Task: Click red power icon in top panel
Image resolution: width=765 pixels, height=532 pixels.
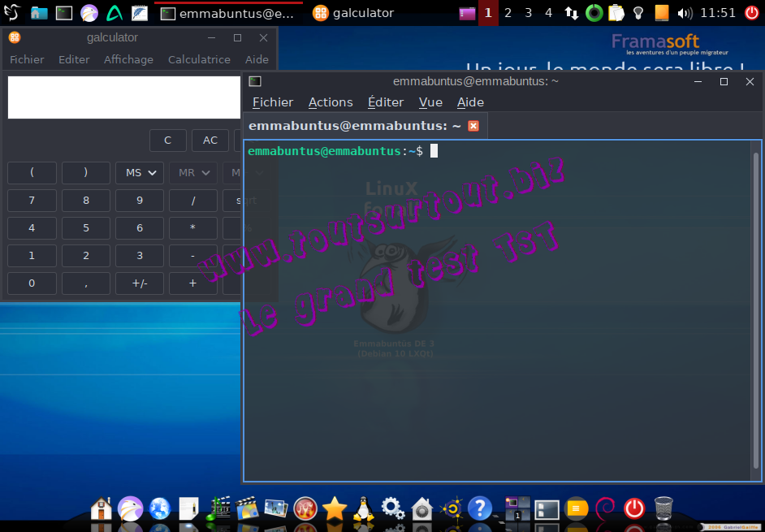Action: tap(752, 13)
